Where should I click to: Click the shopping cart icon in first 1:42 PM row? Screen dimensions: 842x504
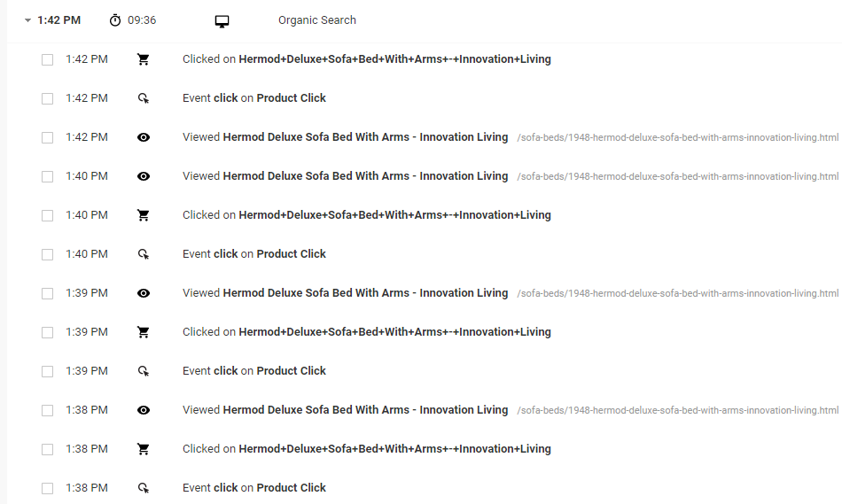tap(143, 59)
